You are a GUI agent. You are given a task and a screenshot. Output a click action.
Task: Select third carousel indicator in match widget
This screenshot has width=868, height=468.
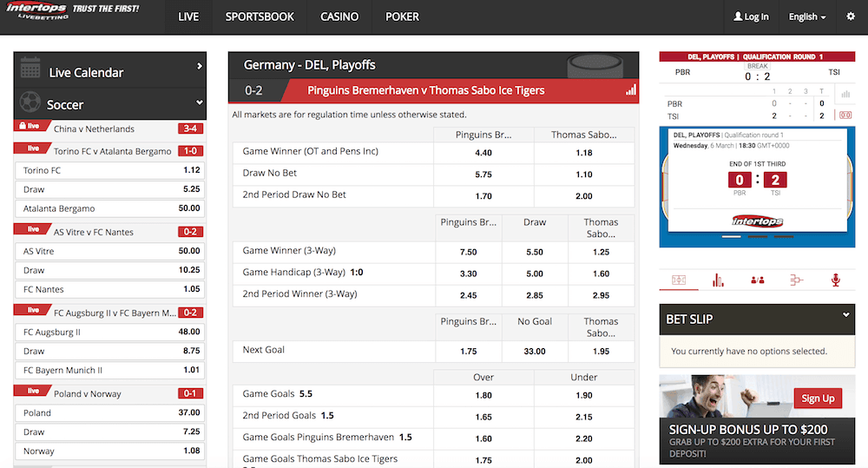tap(783, 236)
